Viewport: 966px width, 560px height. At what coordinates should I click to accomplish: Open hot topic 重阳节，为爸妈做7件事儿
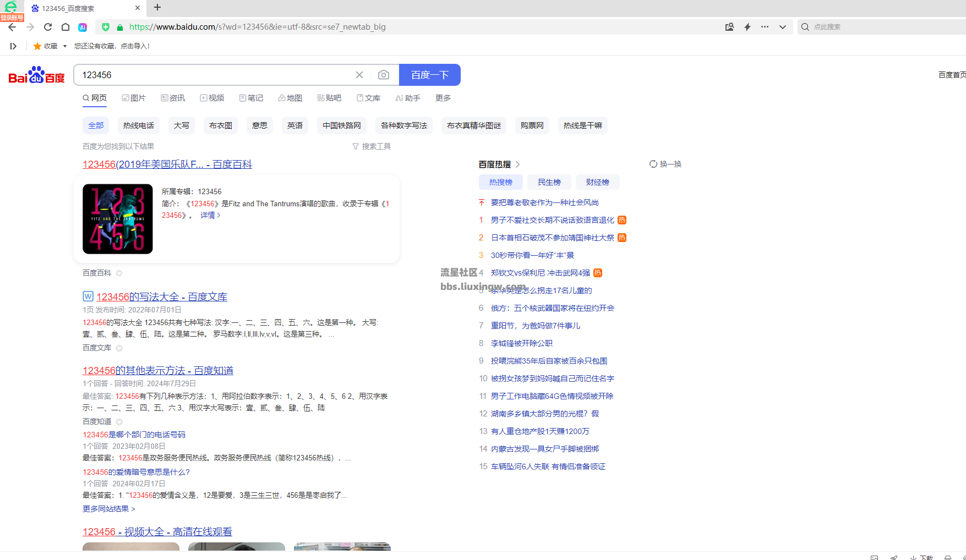[536, 326]
